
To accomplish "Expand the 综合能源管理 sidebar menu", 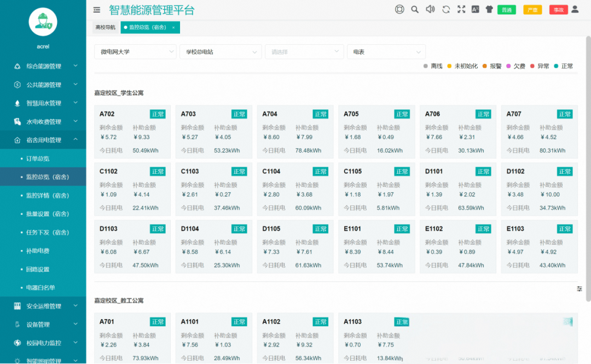I will pyautogui.click(x=44, y=66).
